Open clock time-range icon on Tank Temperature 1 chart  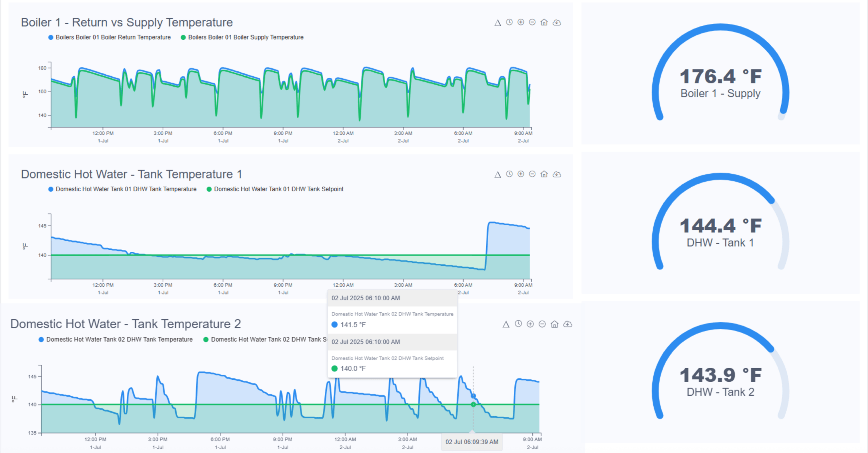(509, 174)
